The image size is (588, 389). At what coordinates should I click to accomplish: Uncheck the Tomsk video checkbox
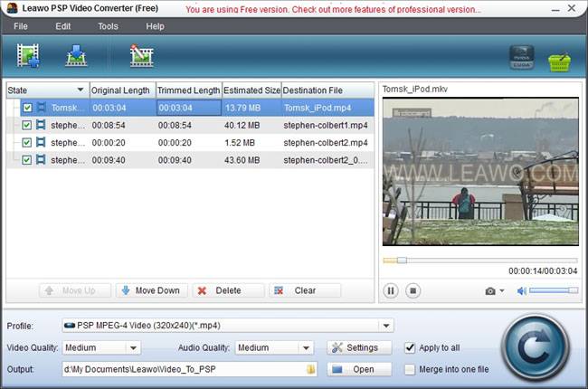tap(27, 108)
